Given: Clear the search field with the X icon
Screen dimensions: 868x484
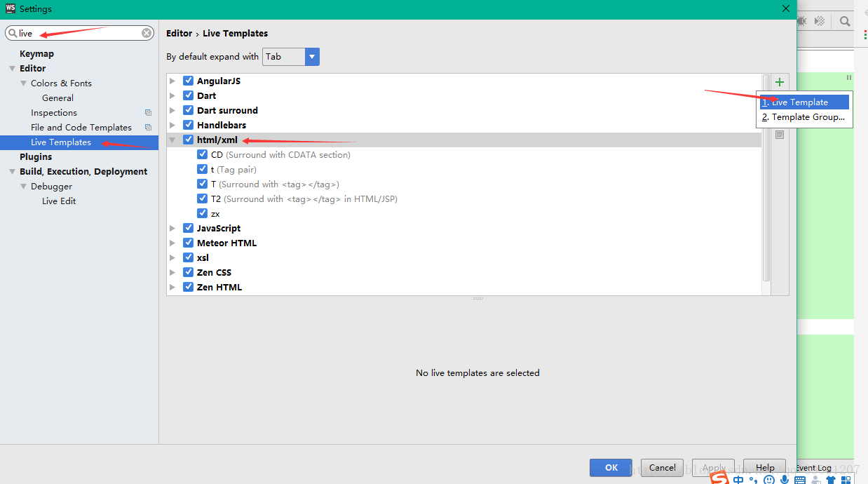Looking at the screenshot, I should click(147, 33).
